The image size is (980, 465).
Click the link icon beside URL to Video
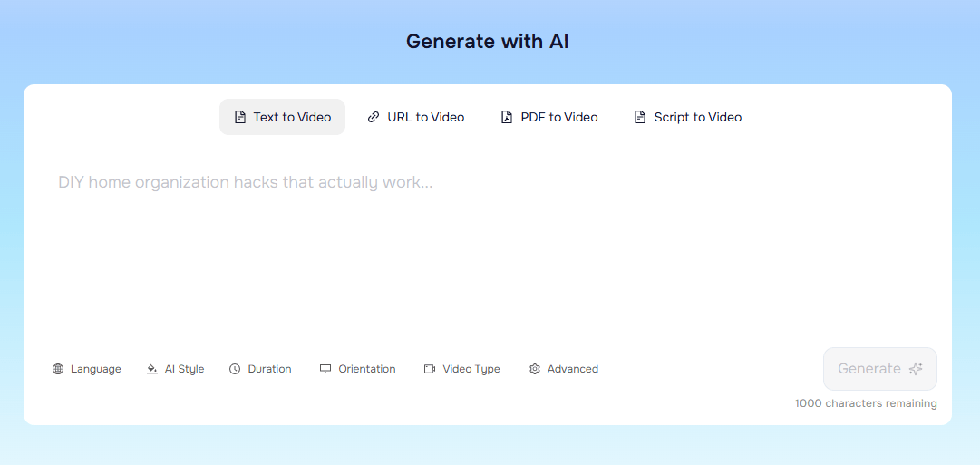tap(374, 117)
